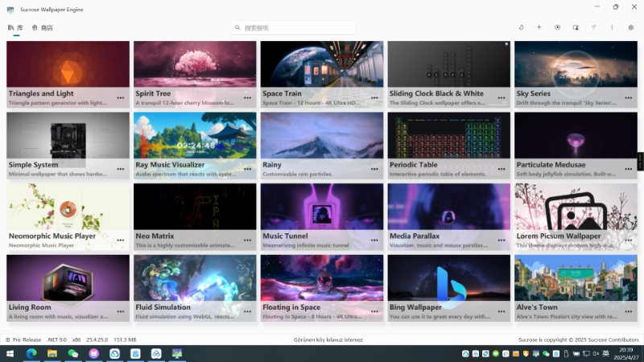Click the plus icon to add a wallpaper
The width and height of the screenshot is (644, 362).
click(539, 27)
